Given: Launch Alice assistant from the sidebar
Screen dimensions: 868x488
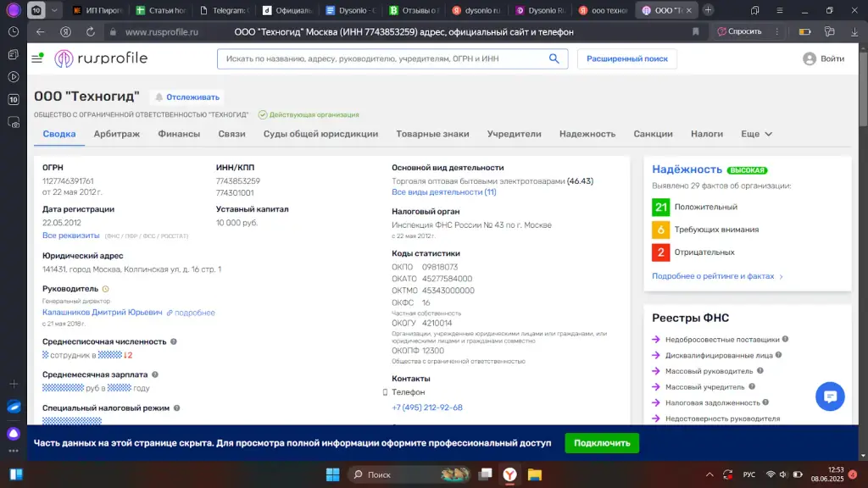Looking at the screenshot, I should click(x=14, y=433).
